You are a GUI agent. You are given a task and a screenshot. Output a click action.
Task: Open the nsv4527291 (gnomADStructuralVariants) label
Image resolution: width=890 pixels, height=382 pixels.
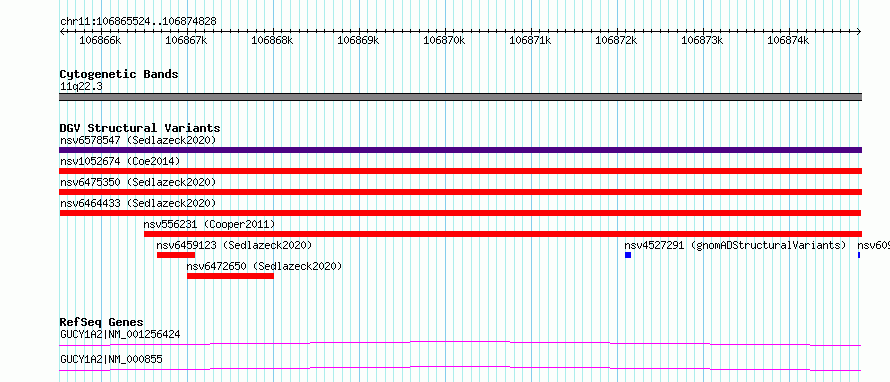click(735, 245)
